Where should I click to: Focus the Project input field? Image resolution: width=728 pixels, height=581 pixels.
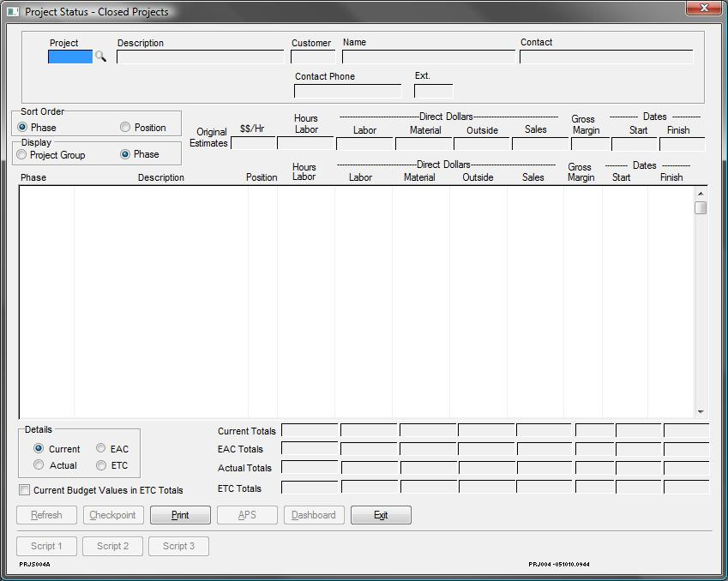tap(70, 57)
